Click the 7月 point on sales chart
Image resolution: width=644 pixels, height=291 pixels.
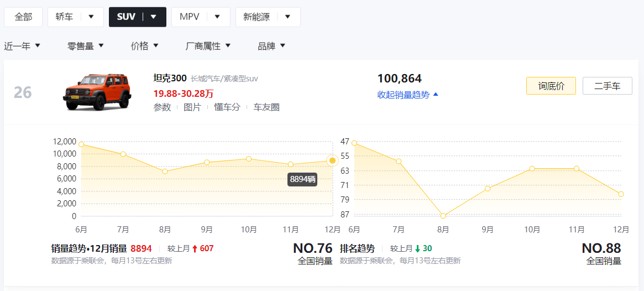pos(123,154)
